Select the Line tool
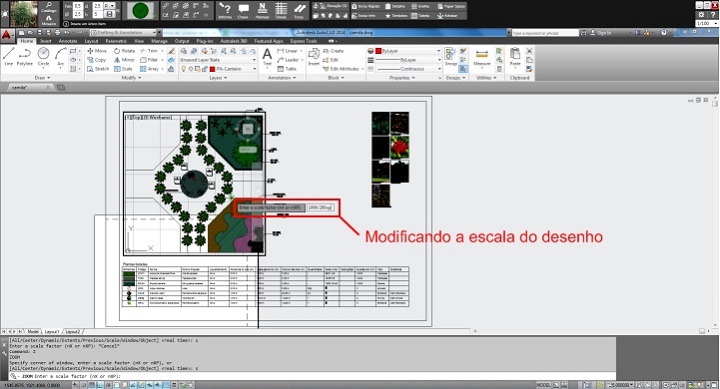This screenshot has width=720, height=389. point(8,56)
